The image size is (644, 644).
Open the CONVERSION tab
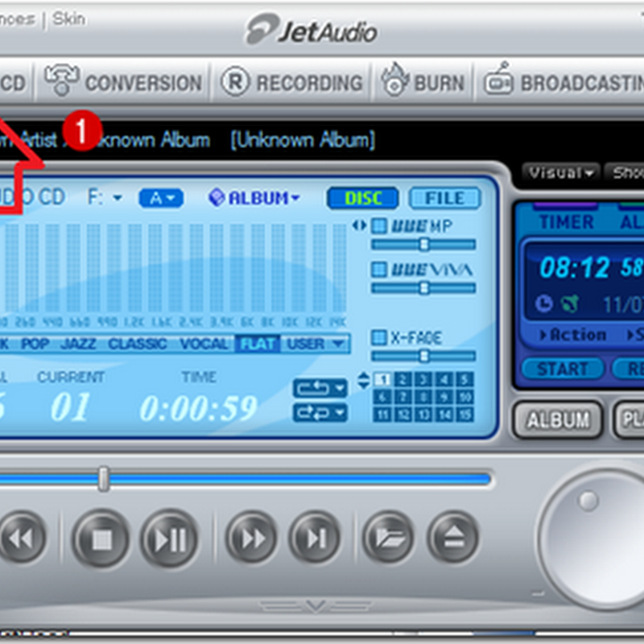(123, 82)
